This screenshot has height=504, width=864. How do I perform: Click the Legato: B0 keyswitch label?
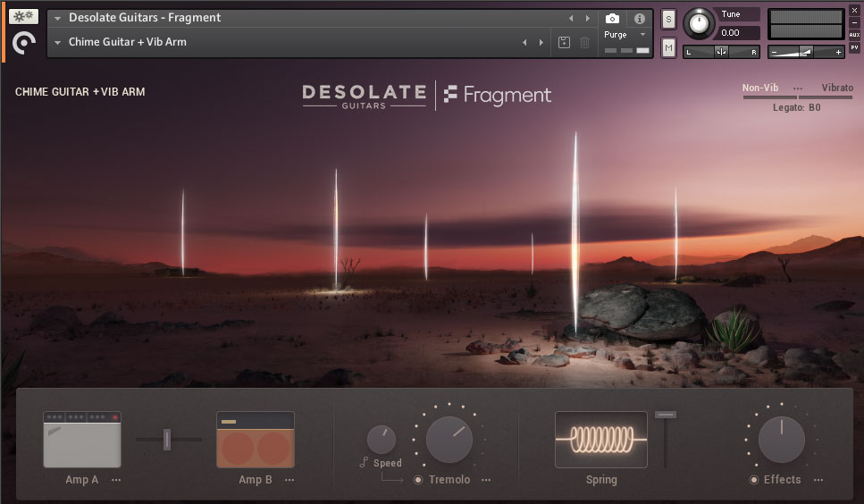796,107
